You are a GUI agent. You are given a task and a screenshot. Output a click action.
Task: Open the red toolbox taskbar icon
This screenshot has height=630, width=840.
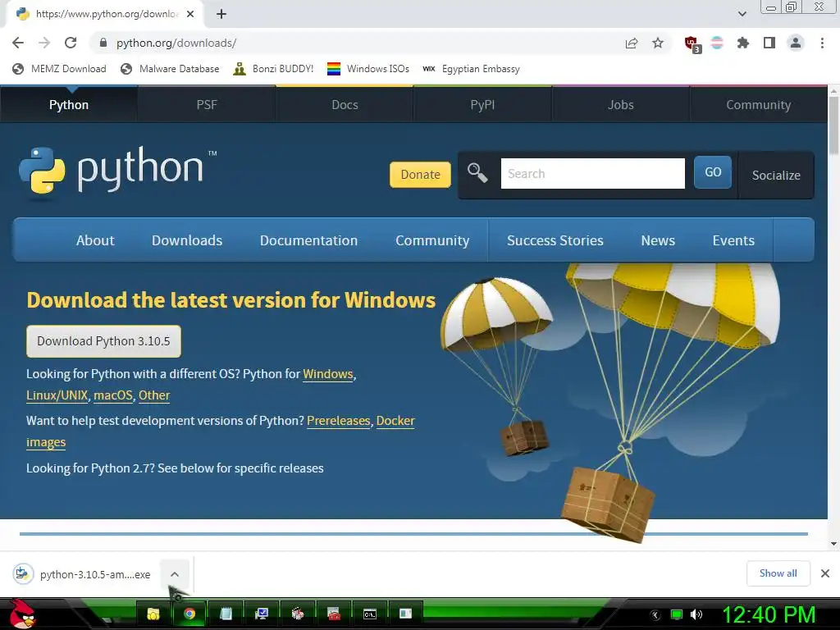point(333,614)
